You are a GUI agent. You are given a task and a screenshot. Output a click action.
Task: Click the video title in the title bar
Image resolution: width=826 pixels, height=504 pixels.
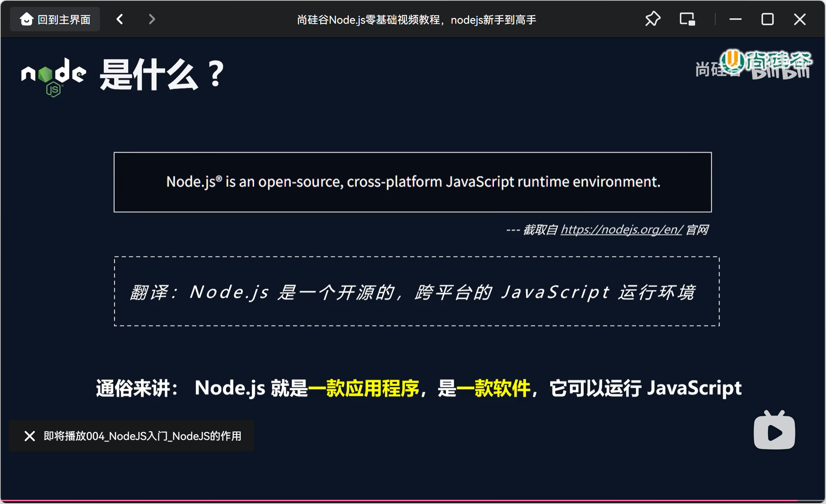[x=417, y=19]
